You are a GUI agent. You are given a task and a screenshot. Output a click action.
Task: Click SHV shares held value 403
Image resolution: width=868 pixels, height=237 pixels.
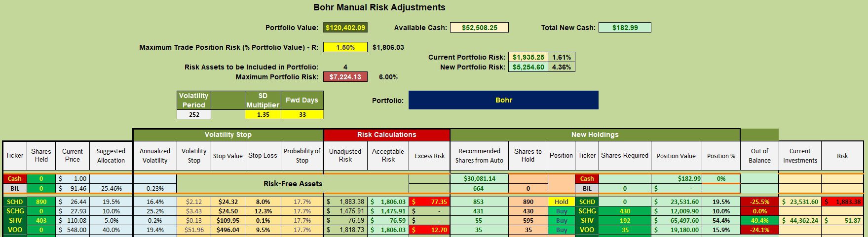[41, 220]
